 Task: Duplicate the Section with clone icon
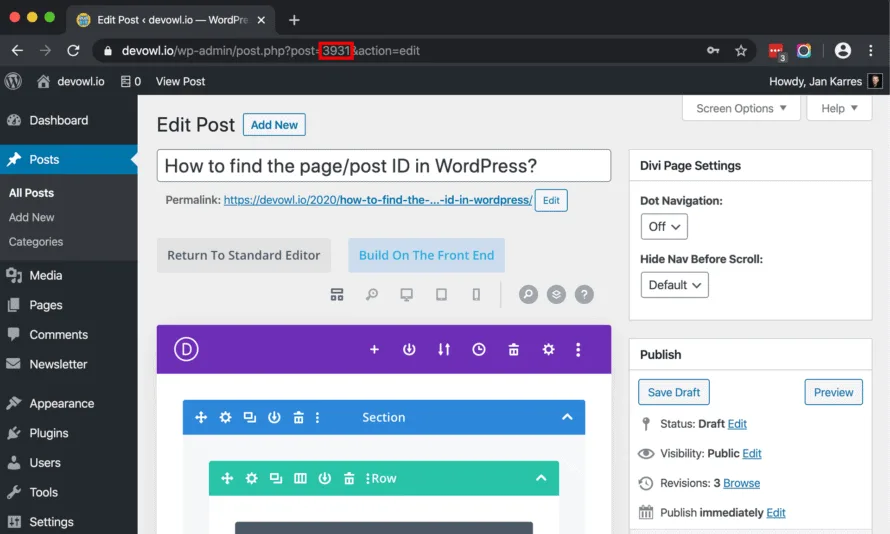pyautogui.click(x=250, y=418)
